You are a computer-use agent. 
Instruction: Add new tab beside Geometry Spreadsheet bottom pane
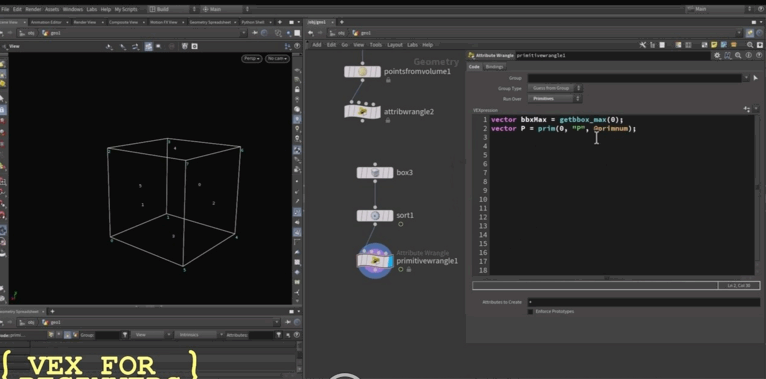(52, 312)
